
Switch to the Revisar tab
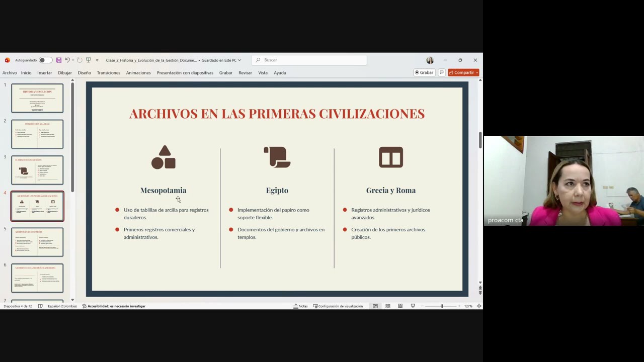[x=245, y=73]
